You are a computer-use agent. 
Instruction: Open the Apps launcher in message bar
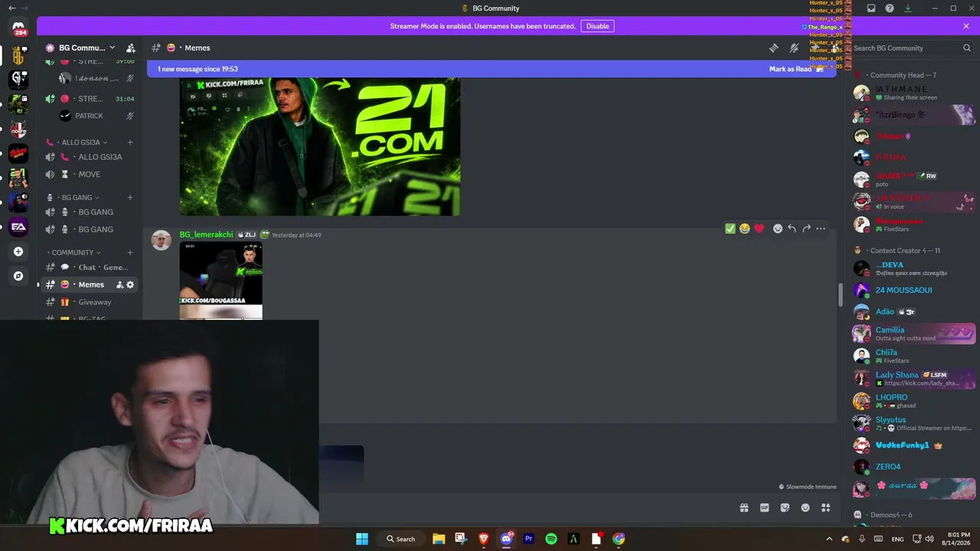click(x=826, y=507)
